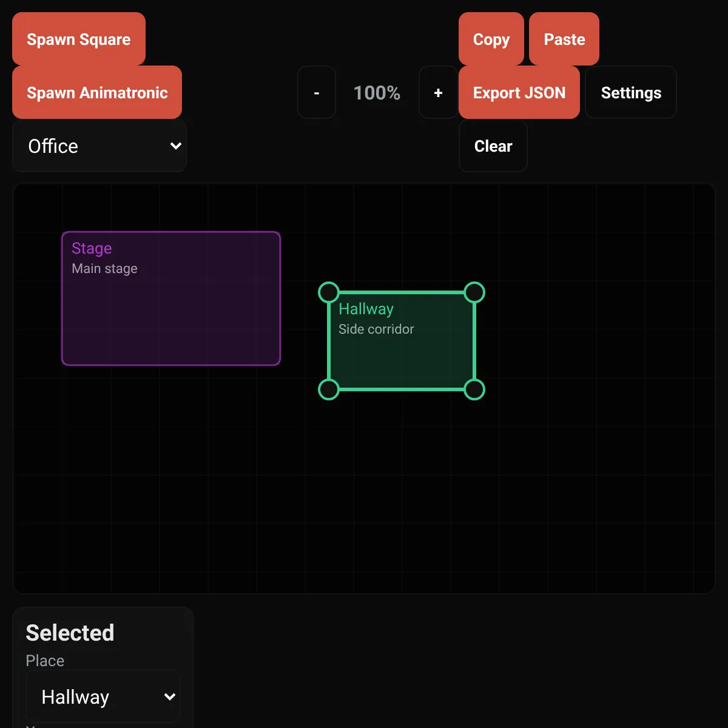Click the Paste button
The height and width of the screenshot is (728, 728).
[564, 39]
